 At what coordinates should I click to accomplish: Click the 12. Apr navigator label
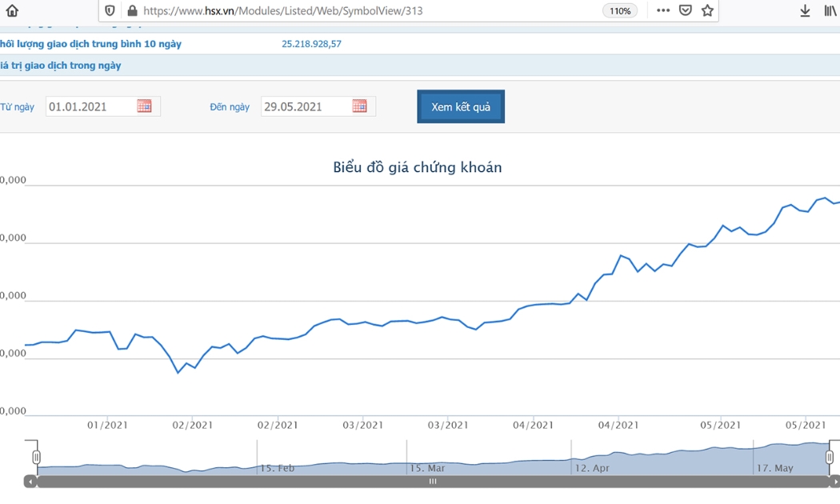click(x=592, y=468)
